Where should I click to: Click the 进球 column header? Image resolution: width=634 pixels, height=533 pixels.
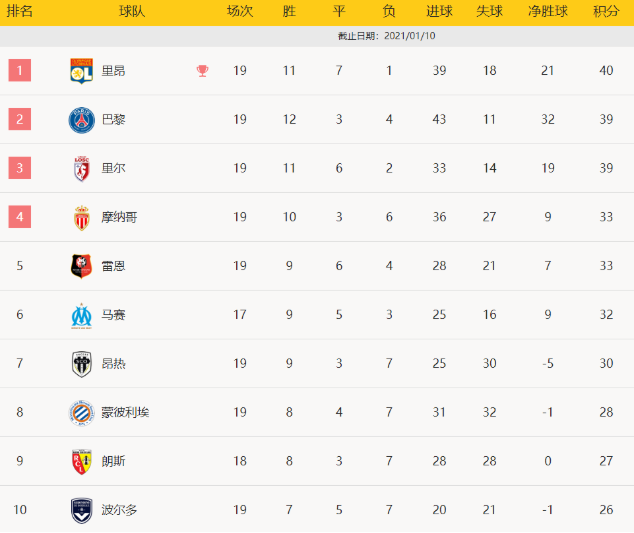tap(440, 12)
